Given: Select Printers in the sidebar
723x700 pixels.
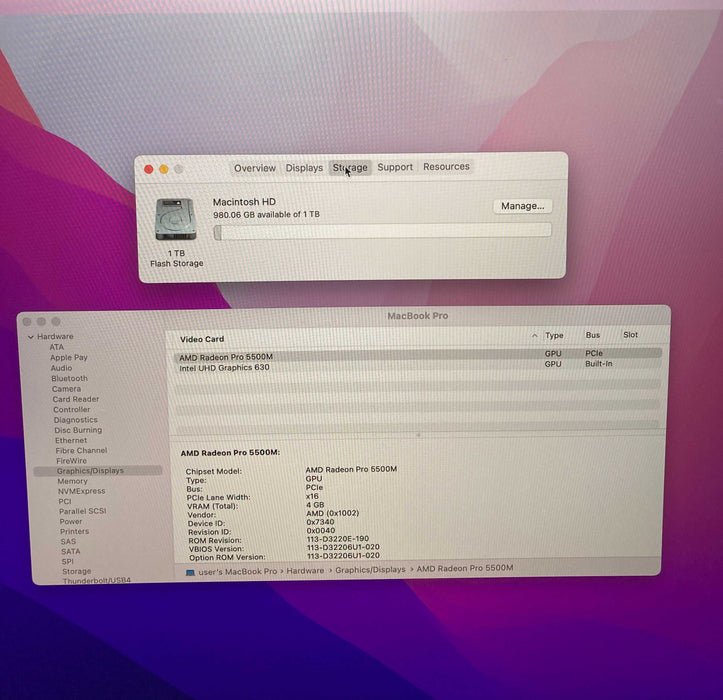Looking at the screenshot, I should point(75,531).
